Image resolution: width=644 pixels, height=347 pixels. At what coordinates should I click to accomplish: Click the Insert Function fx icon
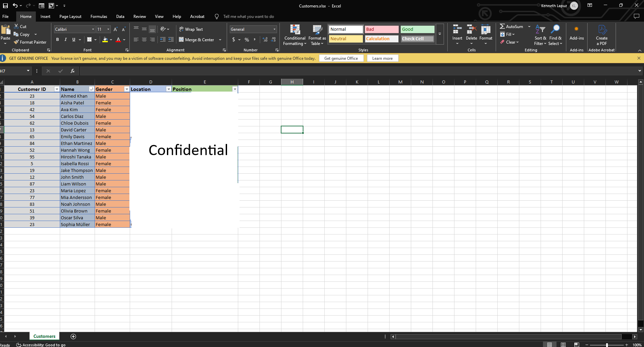[72, 71]
